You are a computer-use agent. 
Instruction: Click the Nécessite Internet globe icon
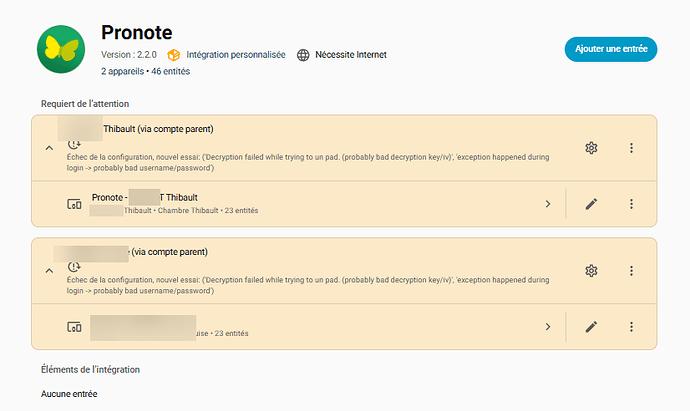(304, 55)
